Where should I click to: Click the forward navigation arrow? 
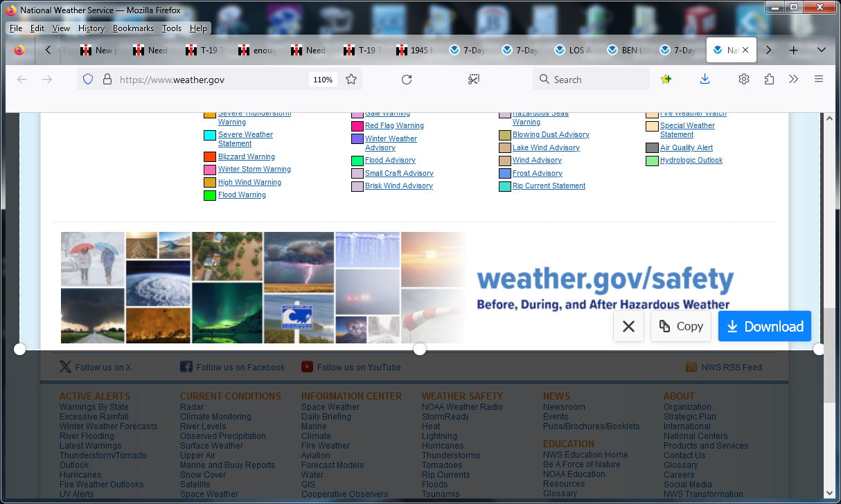(x=47, y=80)
